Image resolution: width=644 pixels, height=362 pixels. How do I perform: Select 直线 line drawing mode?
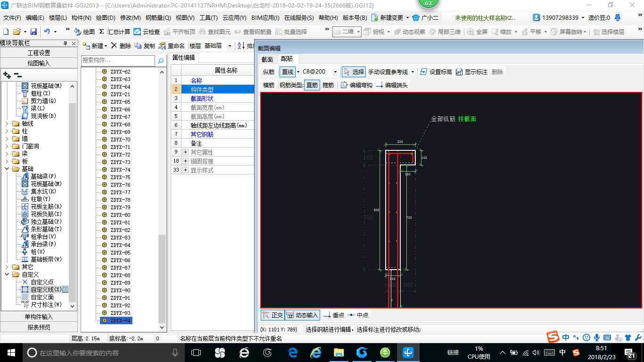point(288,72)
